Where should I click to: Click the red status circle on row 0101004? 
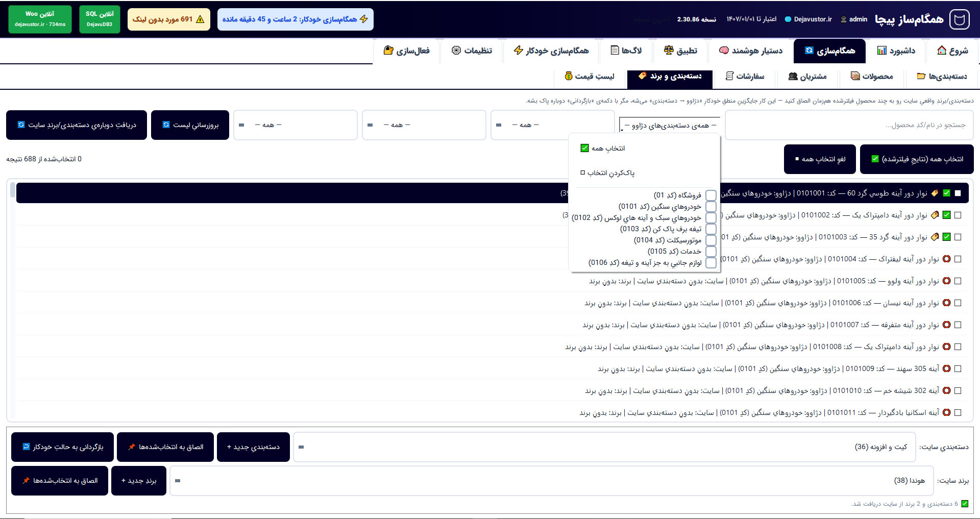(947, 259)
